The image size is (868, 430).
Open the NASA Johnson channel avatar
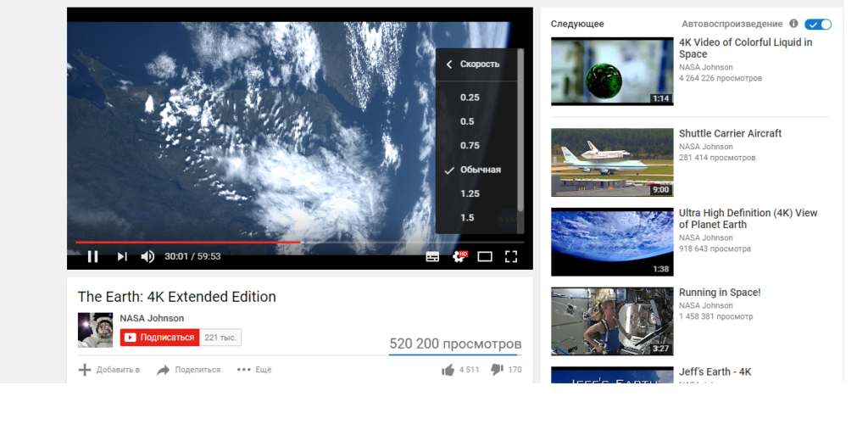click(x=95, y=330)
